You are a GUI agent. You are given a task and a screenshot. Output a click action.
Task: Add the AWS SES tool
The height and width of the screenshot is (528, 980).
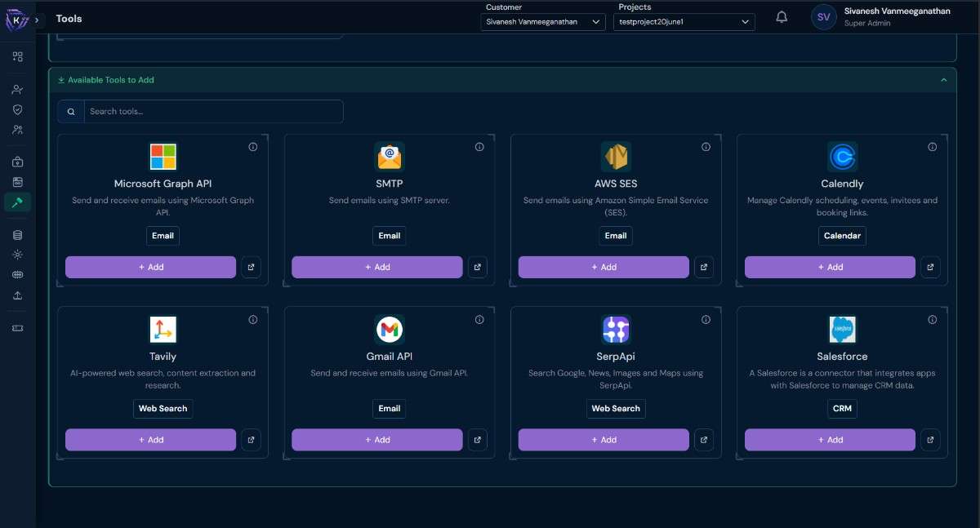(x=604, y=267)
